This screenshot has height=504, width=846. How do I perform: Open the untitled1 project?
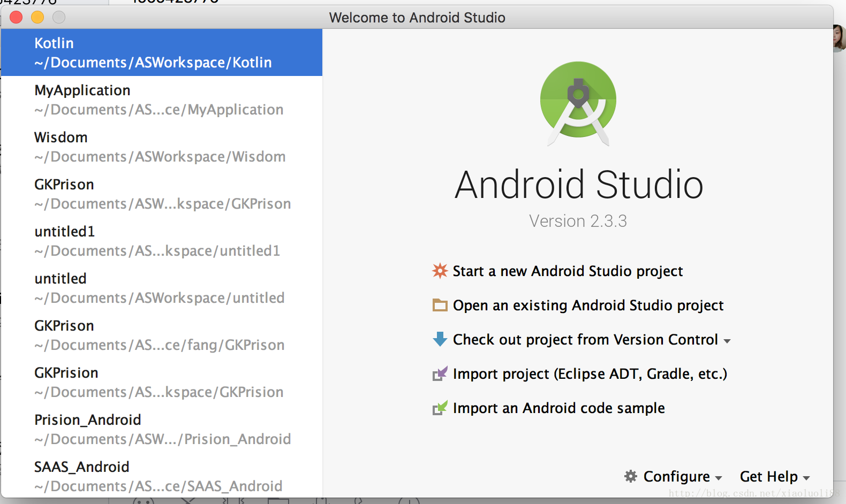tap(161, 241)
